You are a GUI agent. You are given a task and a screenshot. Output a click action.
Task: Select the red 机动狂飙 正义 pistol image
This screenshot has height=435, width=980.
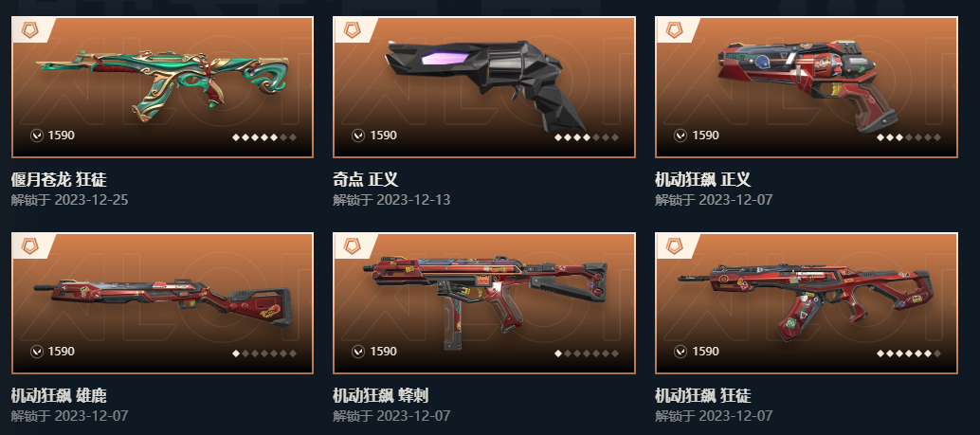[808, 83]
